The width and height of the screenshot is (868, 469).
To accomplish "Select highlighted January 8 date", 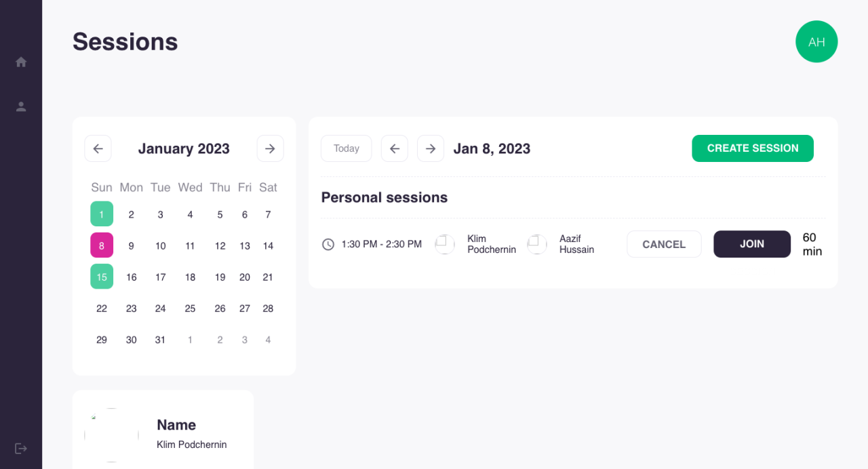I will [102, 245].
